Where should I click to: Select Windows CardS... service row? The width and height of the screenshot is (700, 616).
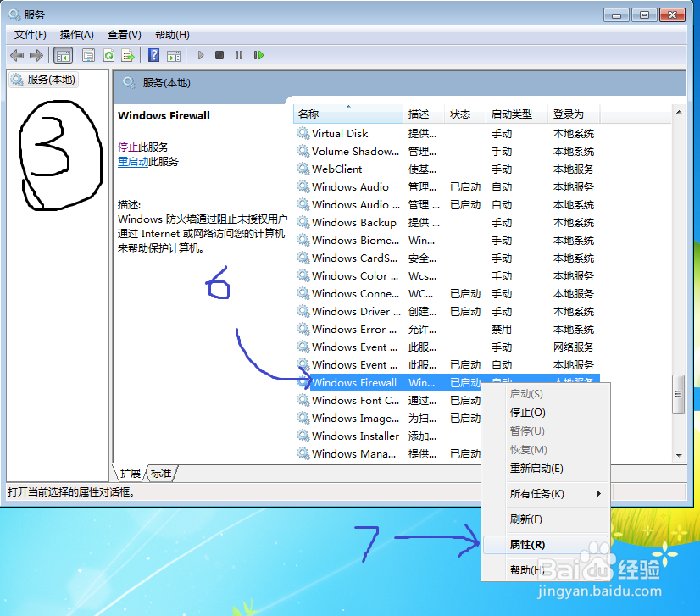(x=447, y=258)
